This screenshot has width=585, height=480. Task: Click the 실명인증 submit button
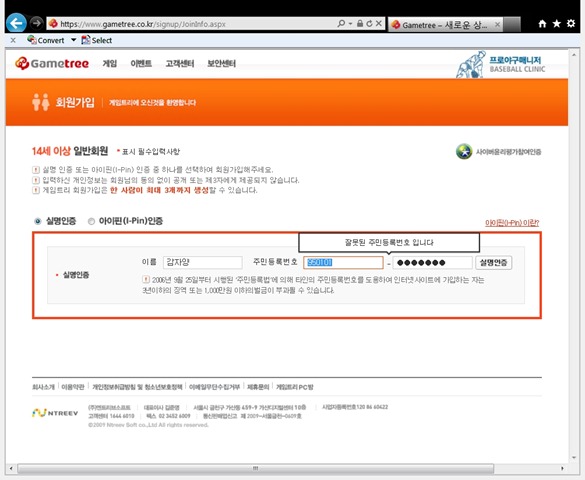click(493, 263)
